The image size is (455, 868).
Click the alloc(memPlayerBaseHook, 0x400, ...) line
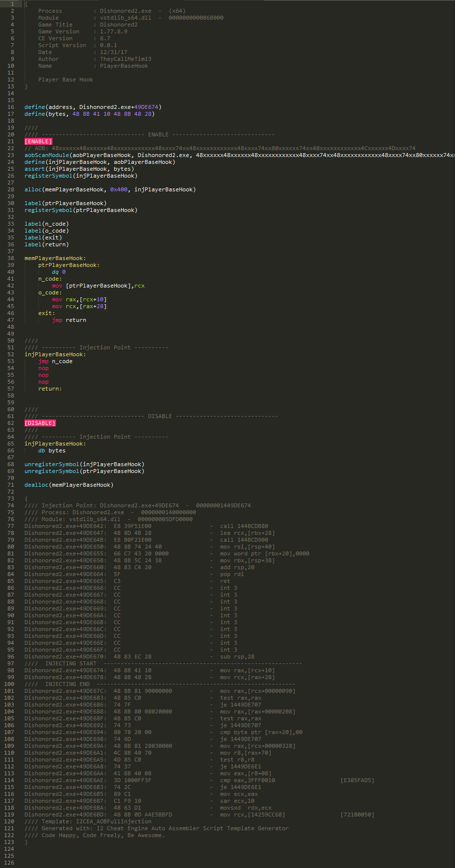click(110, 189)
